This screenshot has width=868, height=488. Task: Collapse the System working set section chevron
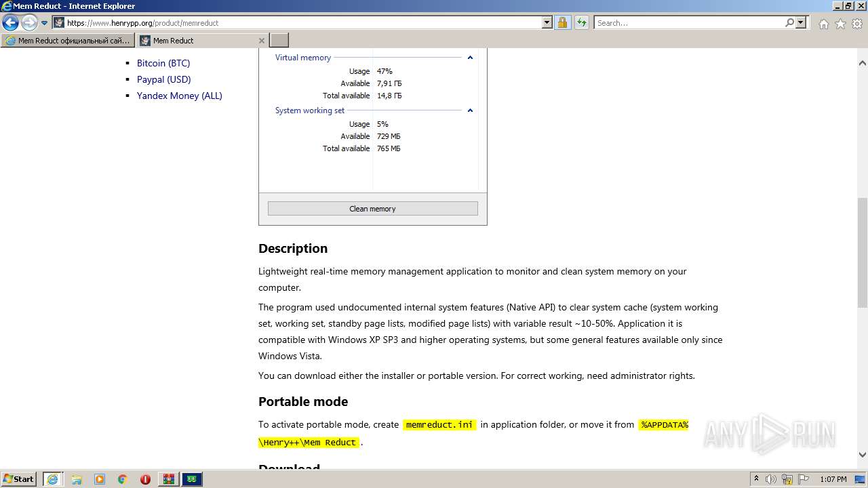click(x=470, y=110)
